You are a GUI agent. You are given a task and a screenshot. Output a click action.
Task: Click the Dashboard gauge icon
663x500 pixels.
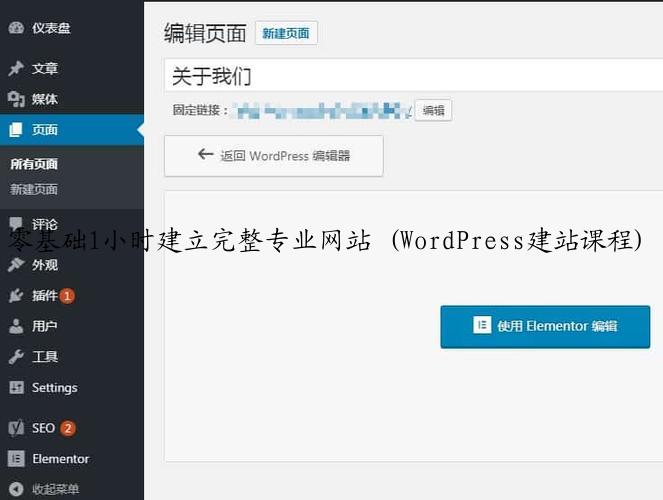(16, 28)
